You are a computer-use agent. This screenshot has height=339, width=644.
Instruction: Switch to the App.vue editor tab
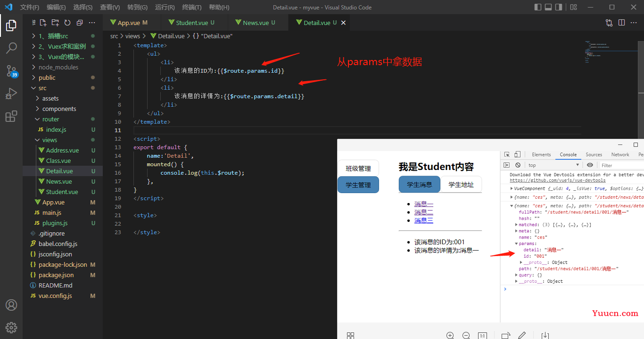point(132,23)
